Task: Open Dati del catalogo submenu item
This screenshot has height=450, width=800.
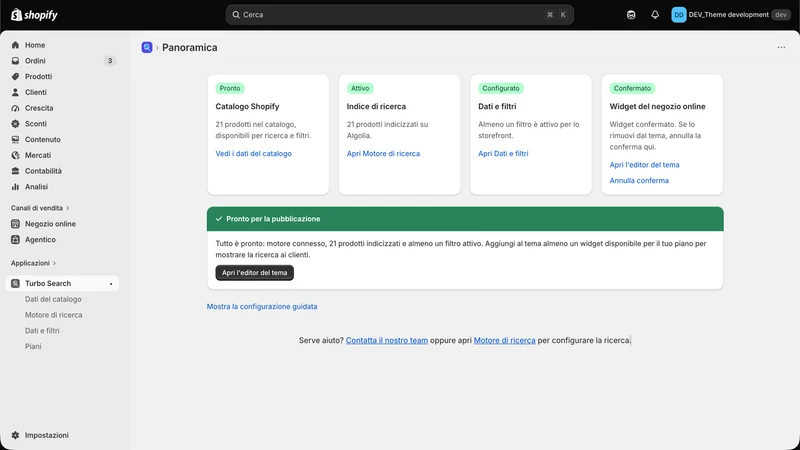Action: tap(53, 299)
